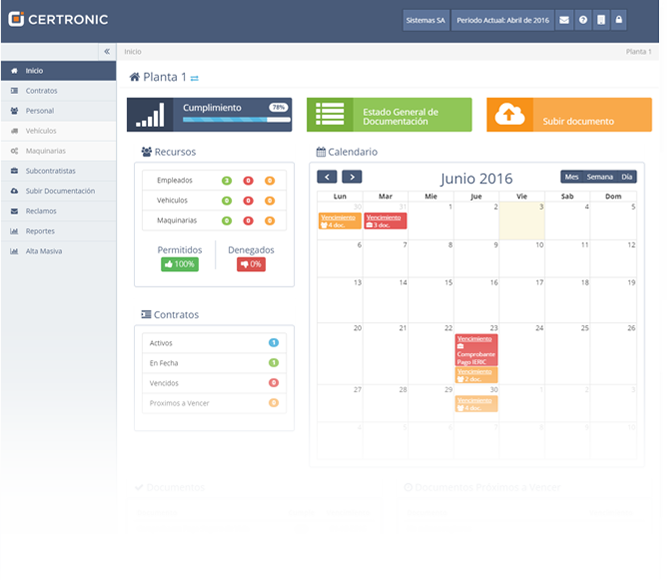Click the lock icon in top bar
This screenshot has height=580, width=667.
click(x=619, y=20)
